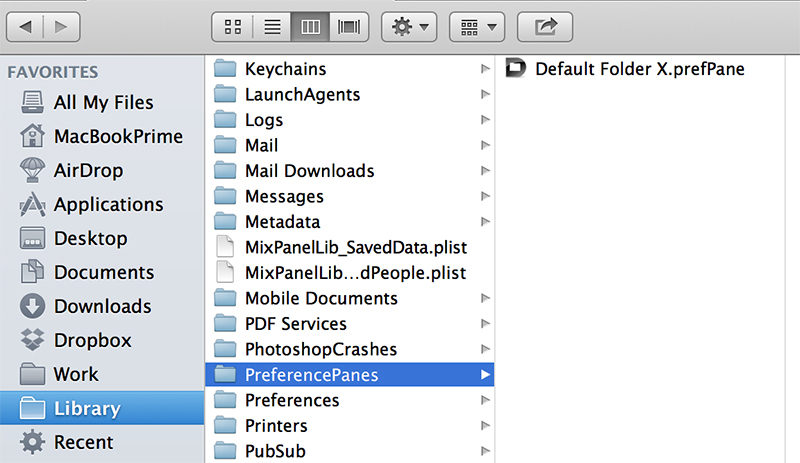Expand Logs via its disclosure arrow
Image resolution: width=800 pixels, height=463 pixels.
point(485,119)
